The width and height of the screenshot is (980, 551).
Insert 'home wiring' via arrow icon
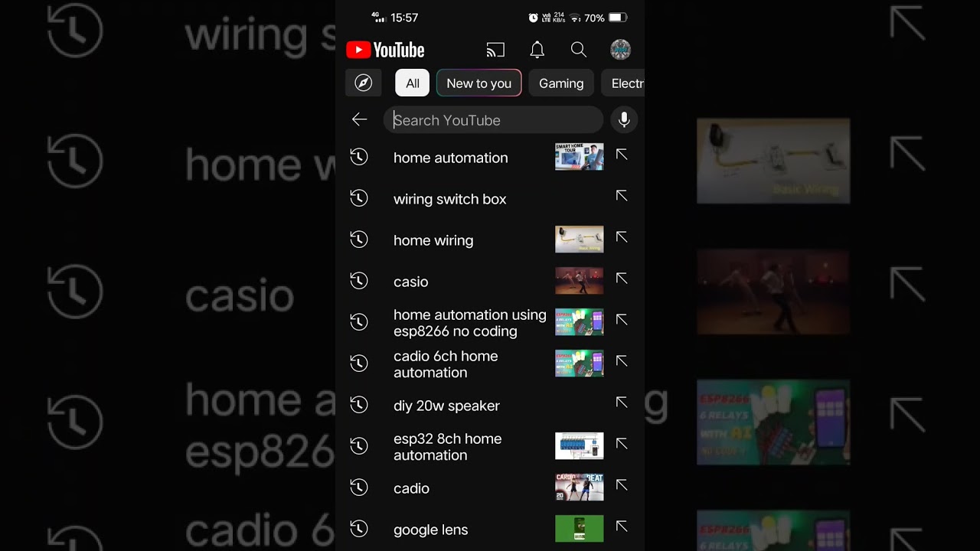point(622,237)
